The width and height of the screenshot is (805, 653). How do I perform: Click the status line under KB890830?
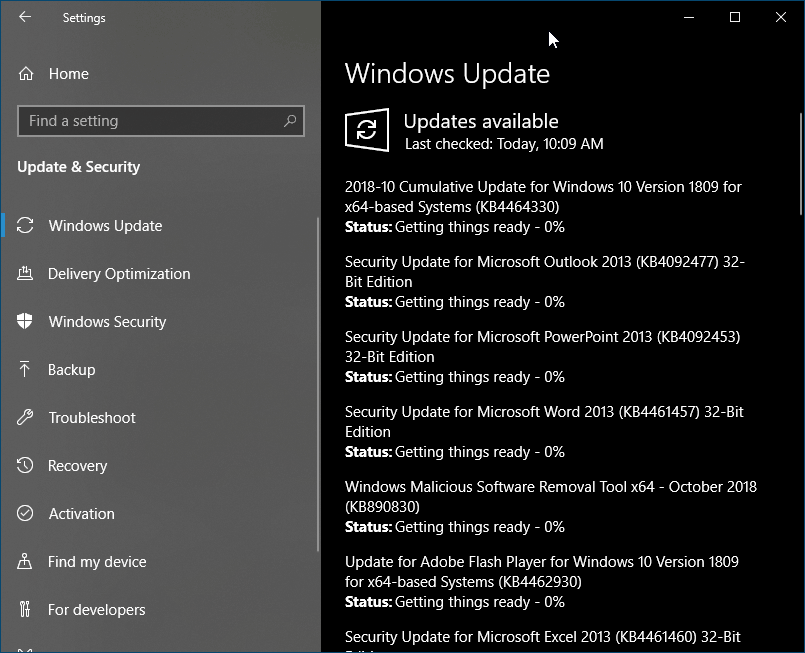pos(454,527)
